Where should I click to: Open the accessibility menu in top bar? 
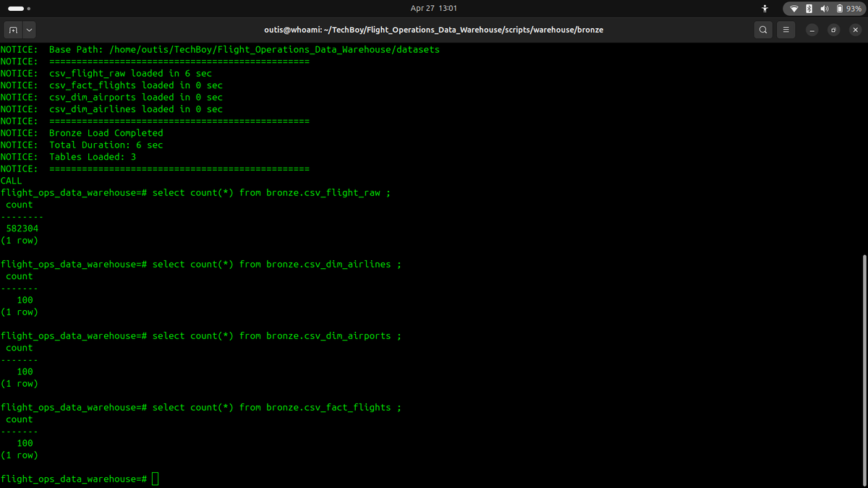click(765, 9)
